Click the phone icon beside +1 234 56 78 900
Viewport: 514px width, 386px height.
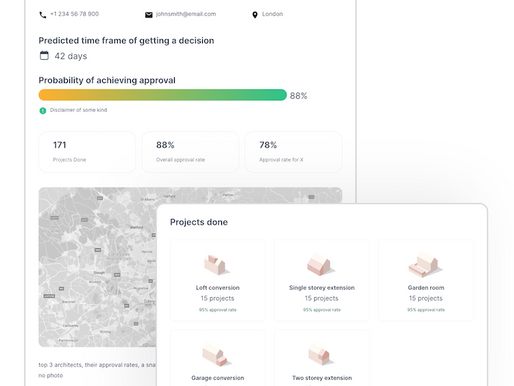[x=43, y=15]
